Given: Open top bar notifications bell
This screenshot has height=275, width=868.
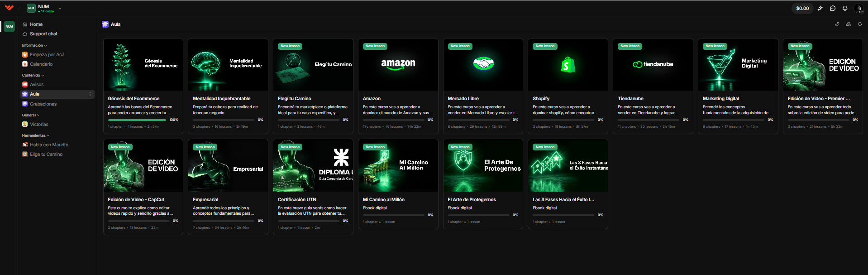Looking at the screenshot, I should coord(845,8).
